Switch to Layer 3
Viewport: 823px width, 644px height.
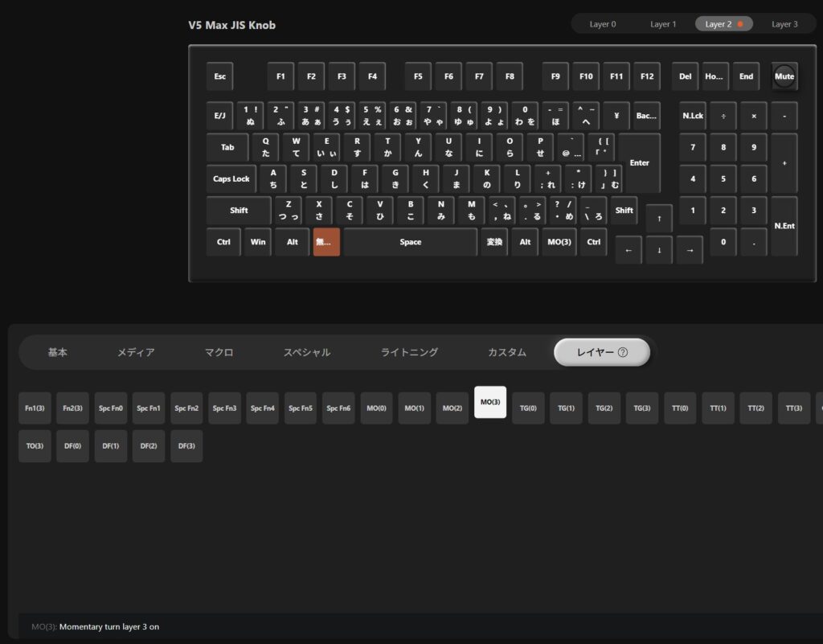[x=784, y=24]
